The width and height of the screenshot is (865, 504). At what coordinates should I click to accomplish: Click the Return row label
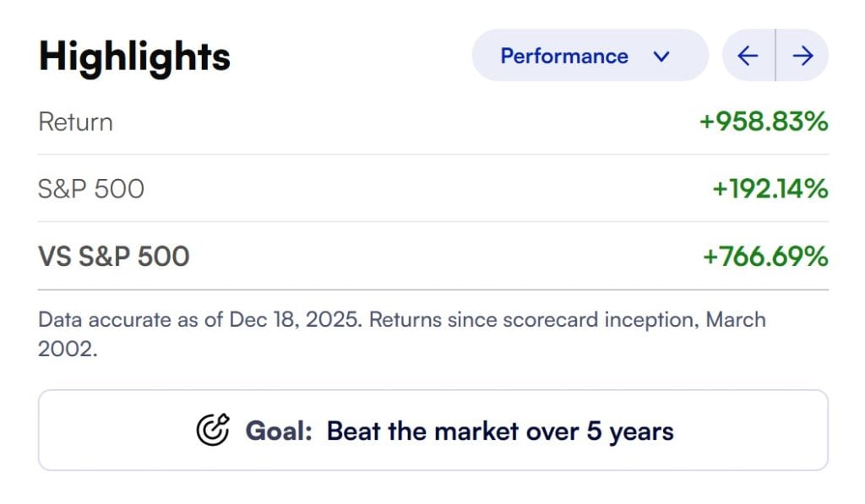coord(75,122)
